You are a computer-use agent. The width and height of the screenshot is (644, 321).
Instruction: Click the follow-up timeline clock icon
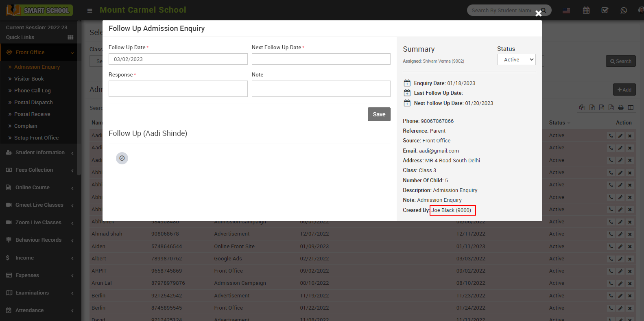pyautogui.click(x=122, y=158)
